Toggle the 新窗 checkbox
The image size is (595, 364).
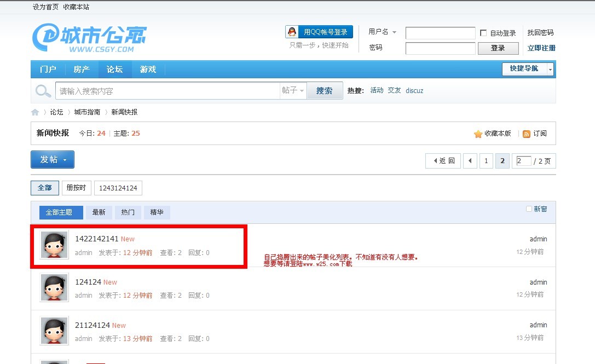(529, 209)
